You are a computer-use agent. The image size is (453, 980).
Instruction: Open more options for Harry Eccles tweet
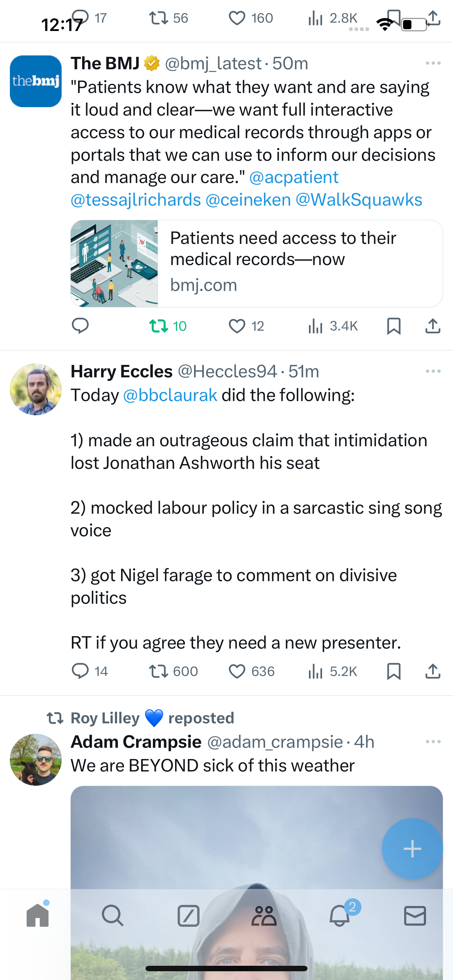[433, 371]
